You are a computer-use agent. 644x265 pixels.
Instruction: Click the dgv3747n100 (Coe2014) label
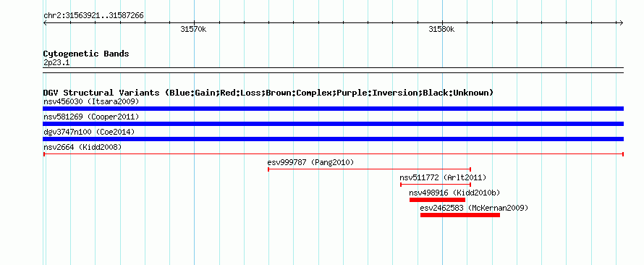tap(89, 132)
